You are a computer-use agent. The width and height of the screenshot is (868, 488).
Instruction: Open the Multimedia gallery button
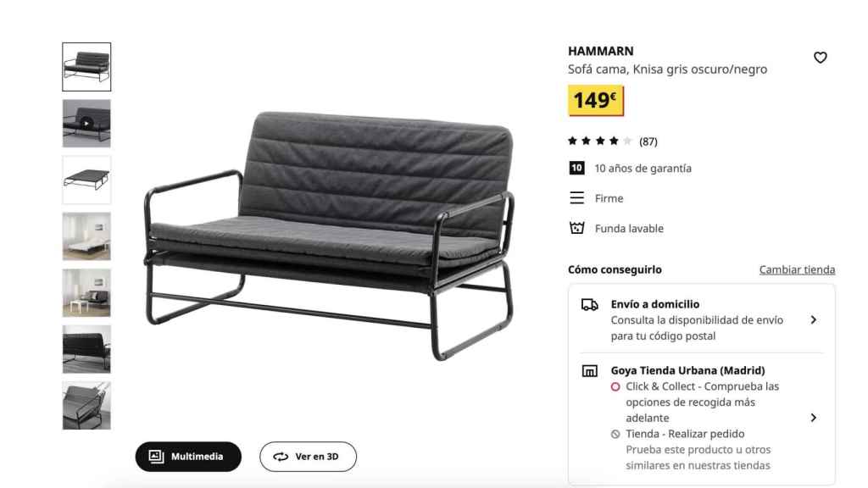pyautogui.click(x=188, y=457)
